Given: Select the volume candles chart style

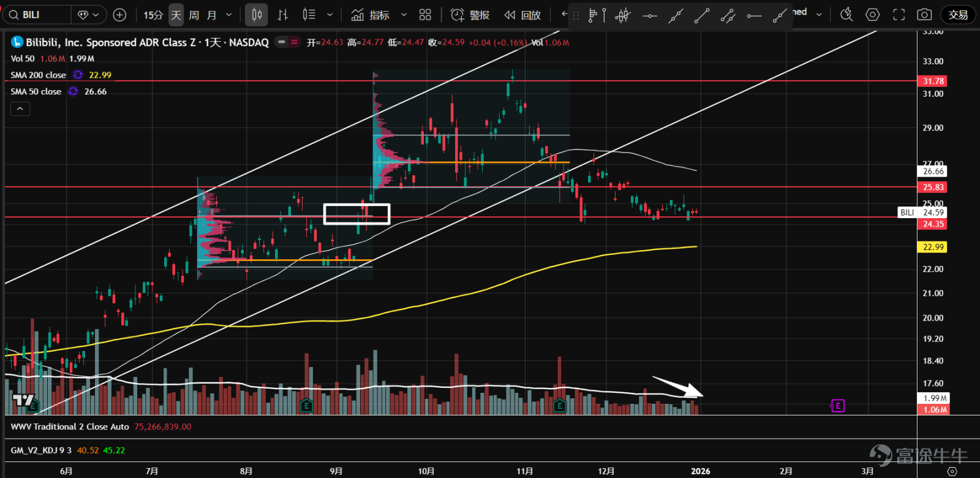Looking at the screenshot, I should click(x=309, y=15).
